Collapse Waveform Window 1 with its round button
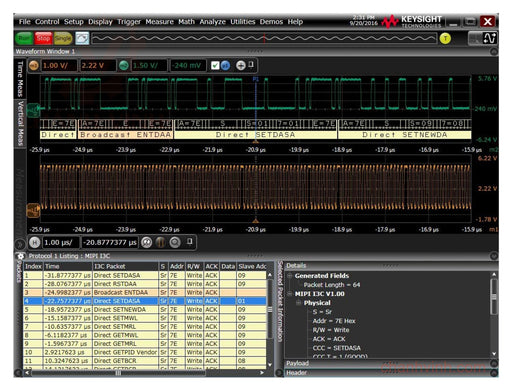This screenshot has width=512, height=391. click(x=494, y=52)
